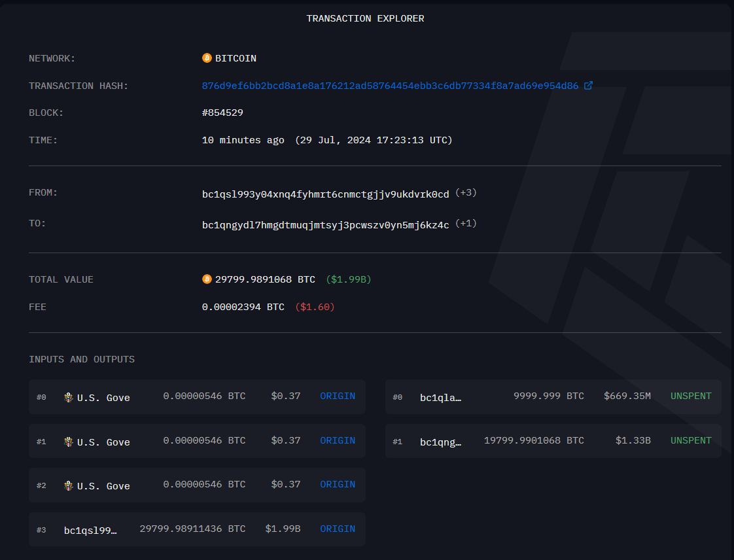Click U.S. Government seal icon in input #0
Viewport: 734px width, 560px height.
click(68, 398)
